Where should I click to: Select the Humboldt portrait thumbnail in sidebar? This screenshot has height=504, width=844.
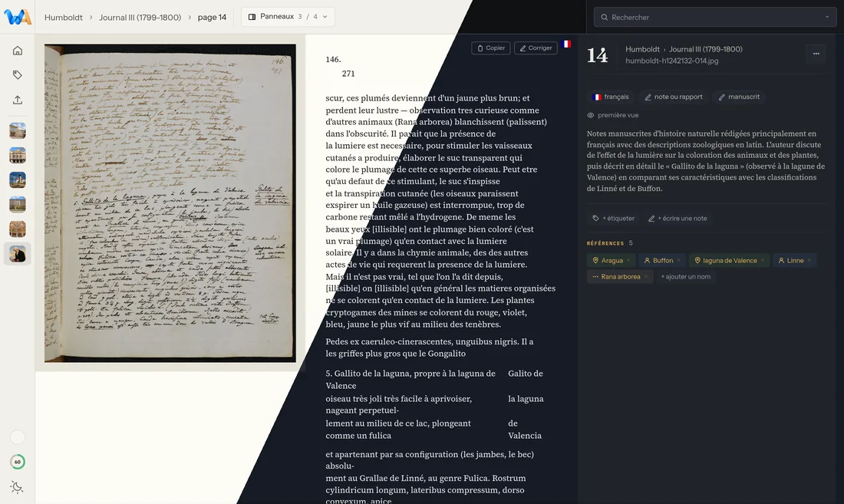pyautogui.click(x=17, y=254)
